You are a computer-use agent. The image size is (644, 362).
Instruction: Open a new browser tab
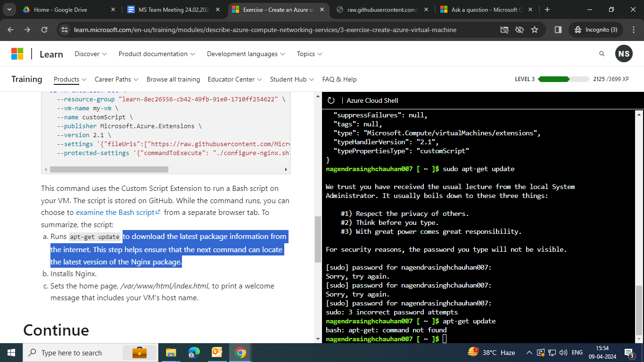(547, 9)
